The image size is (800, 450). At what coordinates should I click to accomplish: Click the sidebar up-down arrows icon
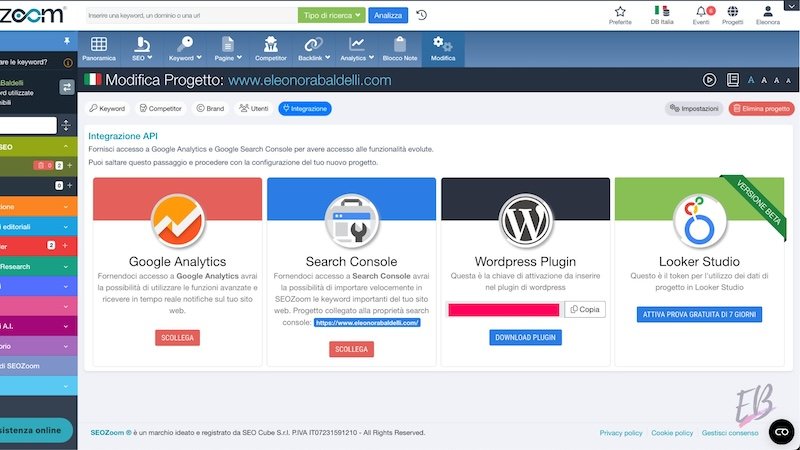[x=66, y=125]
